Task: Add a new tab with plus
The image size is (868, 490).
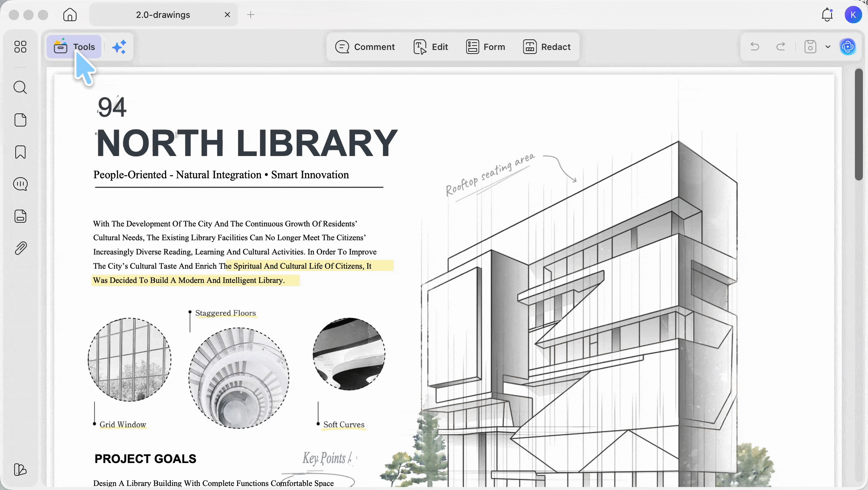Action: coord(251,15)
